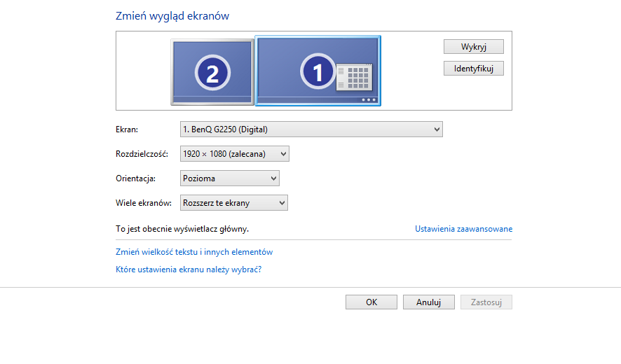Open the Wiele ekranów dropdown
This screenshot has height=364, width=621.
[x=234, y=203]
